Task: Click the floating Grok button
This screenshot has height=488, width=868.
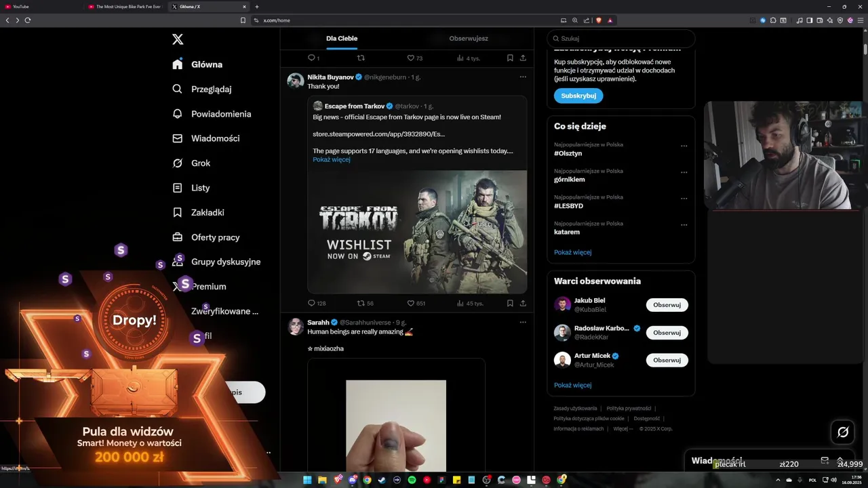Action: [x=843, y=432]
